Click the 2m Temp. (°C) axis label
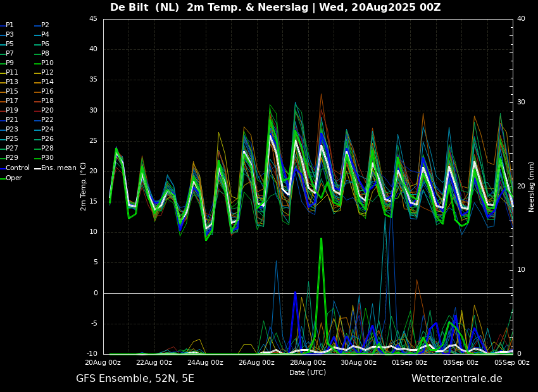The height and width of the screenshot is (392, 538). coord(83,186)
